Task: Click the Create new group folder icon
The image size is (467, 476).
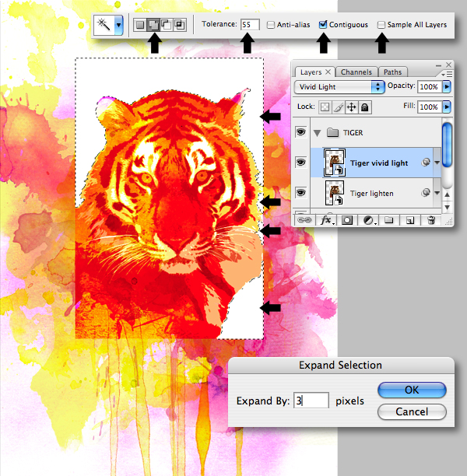Action: pos(389,220)
